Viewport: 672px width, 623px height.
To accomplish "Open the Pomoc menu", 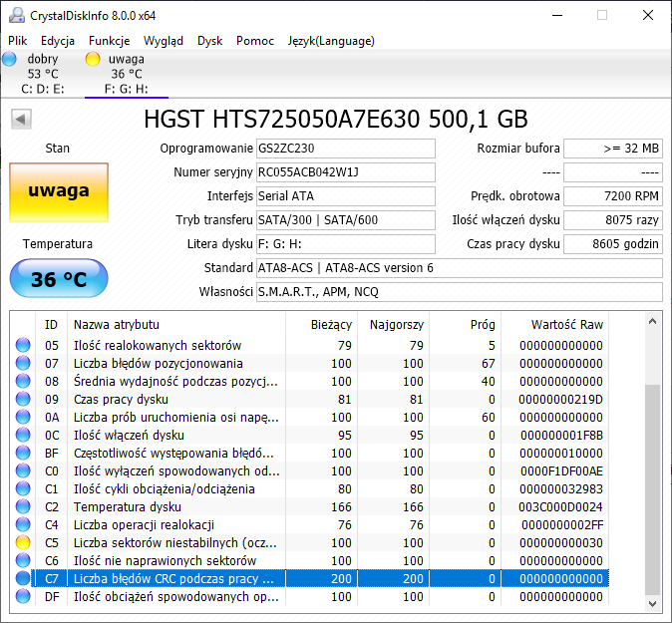I will tap(255, 41).
